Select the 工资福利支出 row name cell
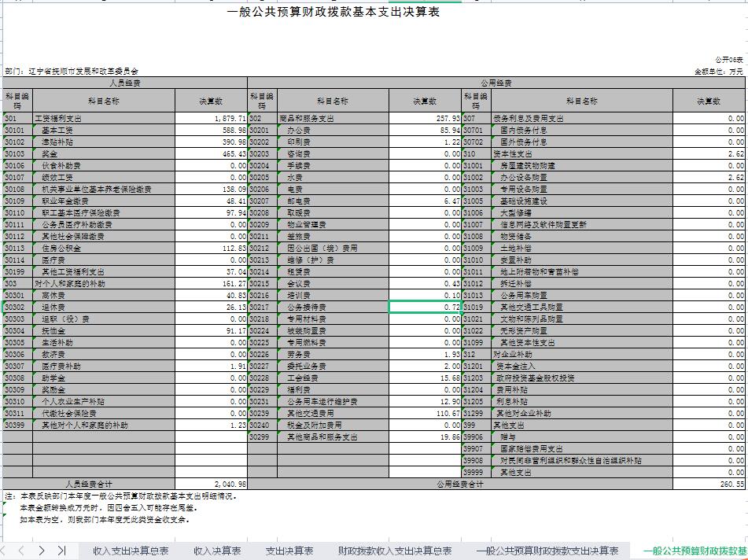Viewport: 748px width, 560px height. pos(104,118)
